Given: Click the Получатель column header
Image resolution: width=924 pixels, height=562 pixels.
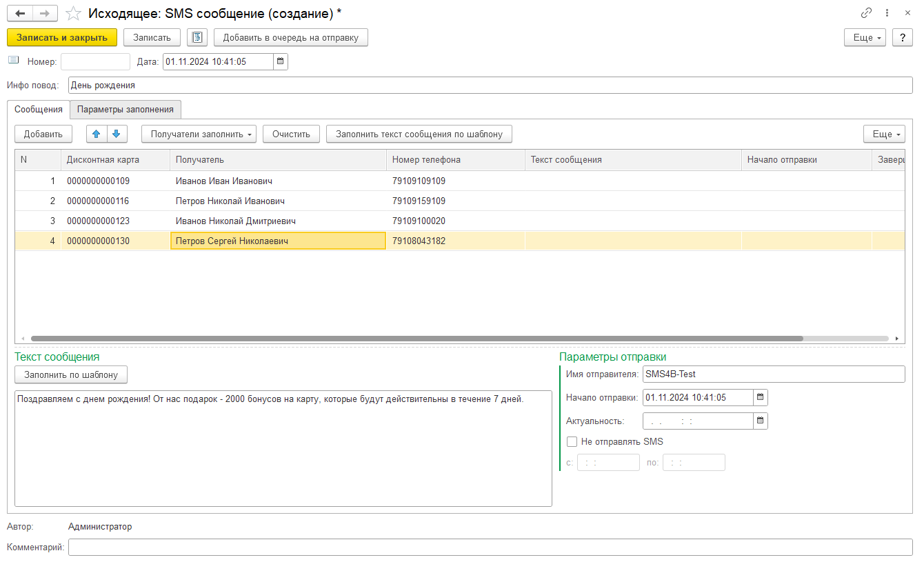Looking at the screenshot, I should pyautogui.click(x=278, y=159).
